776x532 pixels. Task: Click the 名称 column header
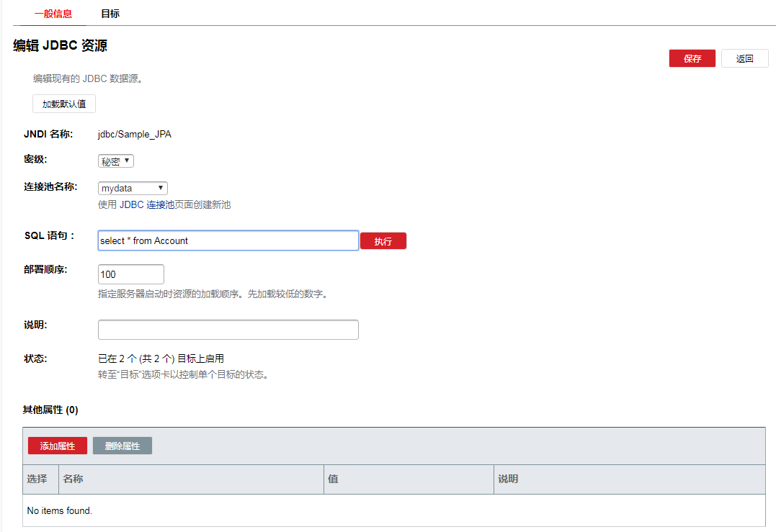coord(73,479)
